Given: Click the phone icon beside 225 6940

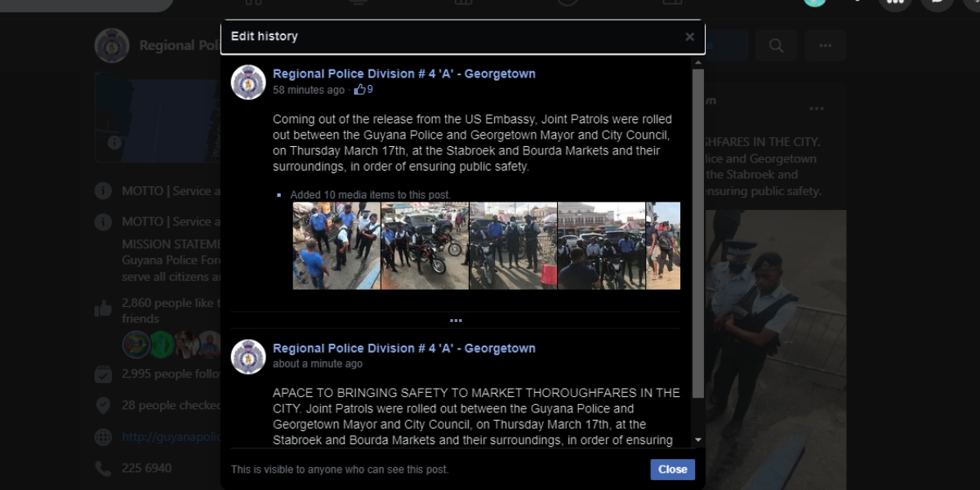Looking at the screenshot, I should (103, 469).
